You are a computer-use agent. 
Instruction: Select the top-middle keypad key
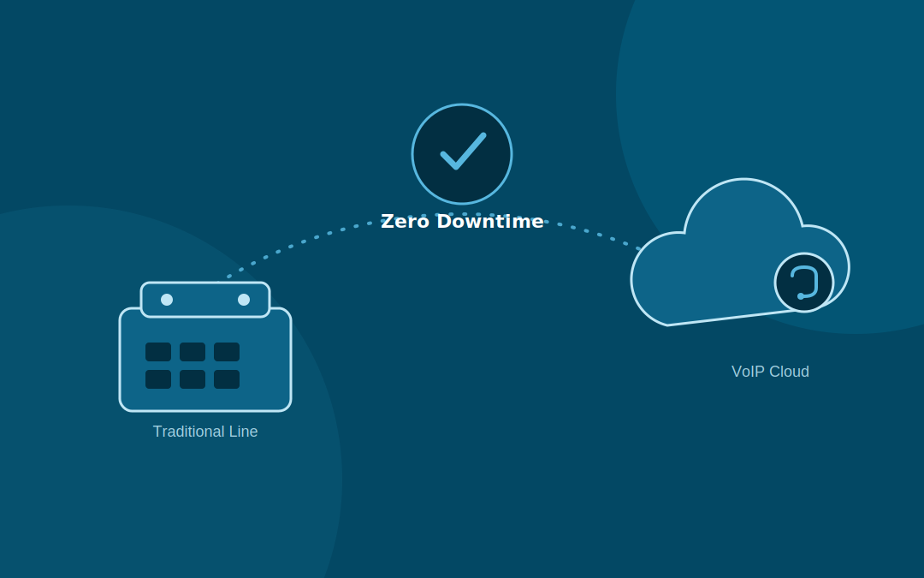[x=192, y=352]
